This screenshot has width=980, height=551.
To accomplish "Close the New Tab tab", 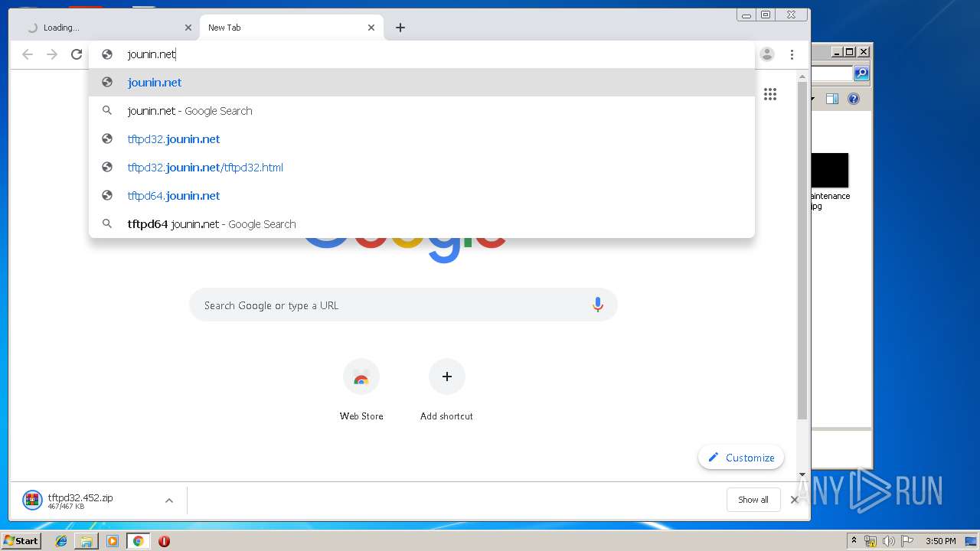I will point(371,28).
